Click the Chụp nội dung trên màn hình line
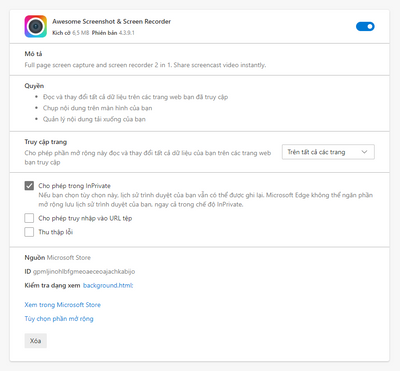 (x=97, y=108)
